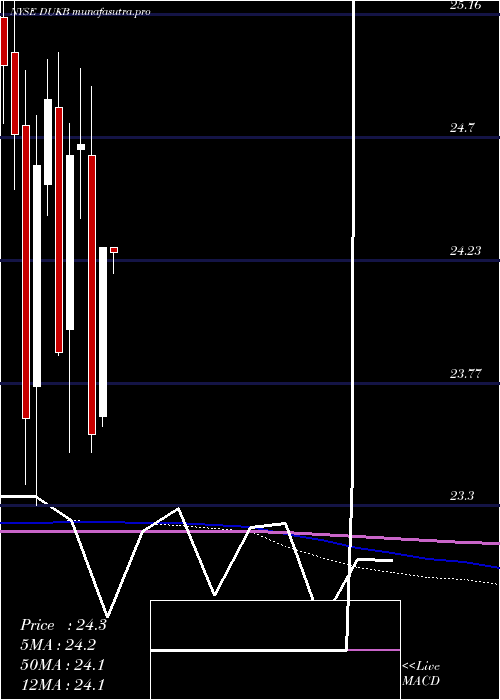The width and height of the screenshot is (500, 700).
Task: Click the 23.3 price axis label
Action: 462,496
